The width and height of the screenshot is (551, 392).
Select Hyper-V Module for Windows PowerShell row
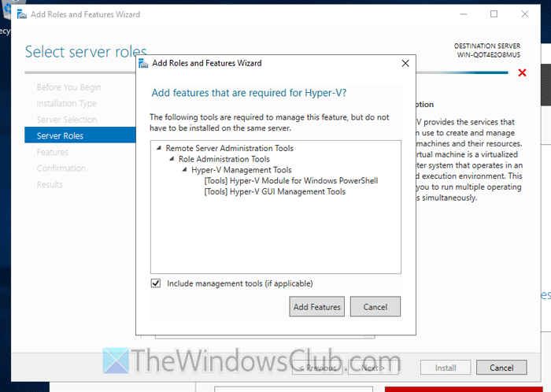tap(291, 180)
